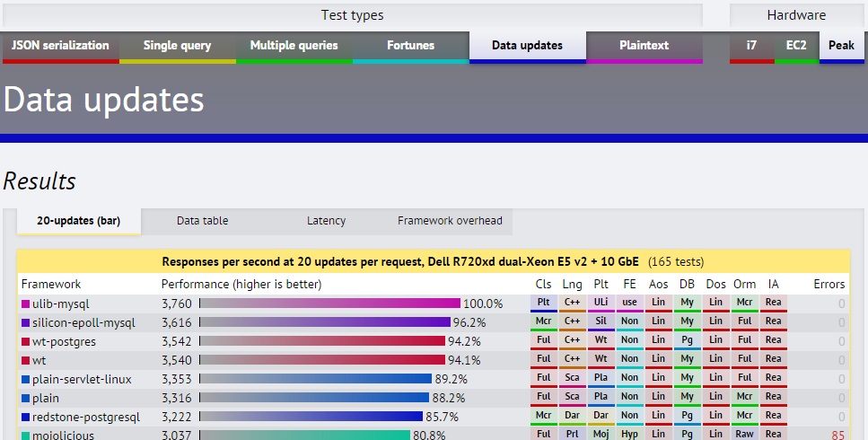The height and width of the screenshot is (440, 868).
Task: Click the Results section heading
Action: (x=39, y=181)
